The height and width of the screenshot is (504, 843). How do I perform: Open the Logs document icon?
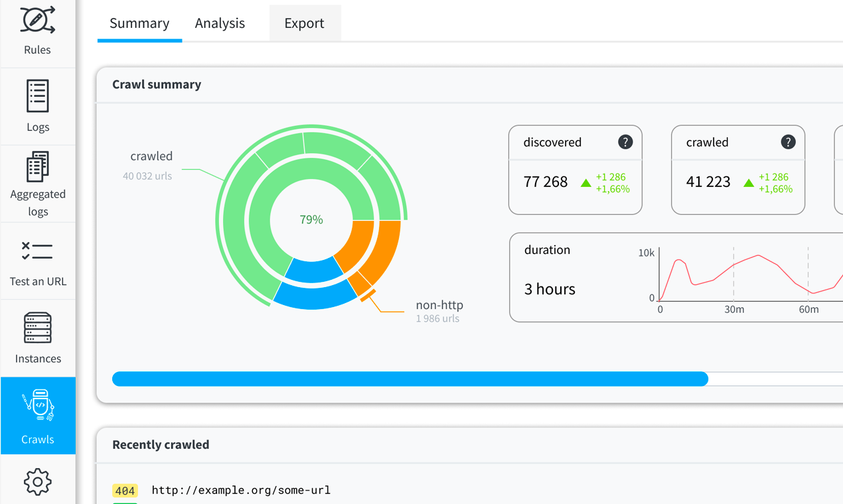tap(37, 96)
